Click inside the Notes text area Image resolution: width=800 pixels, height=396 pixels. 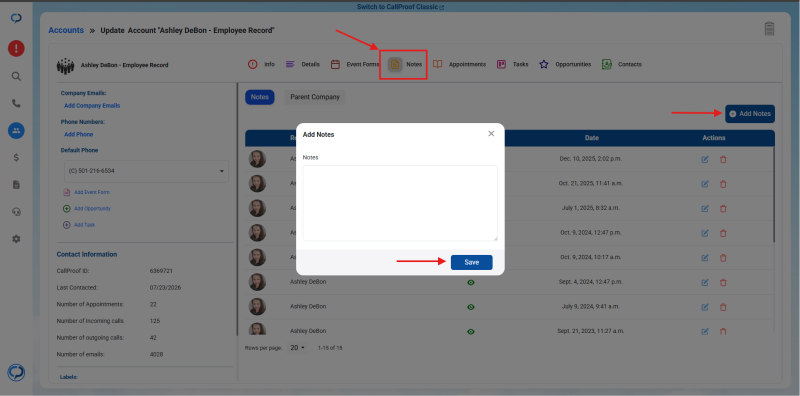click(400, 203)
